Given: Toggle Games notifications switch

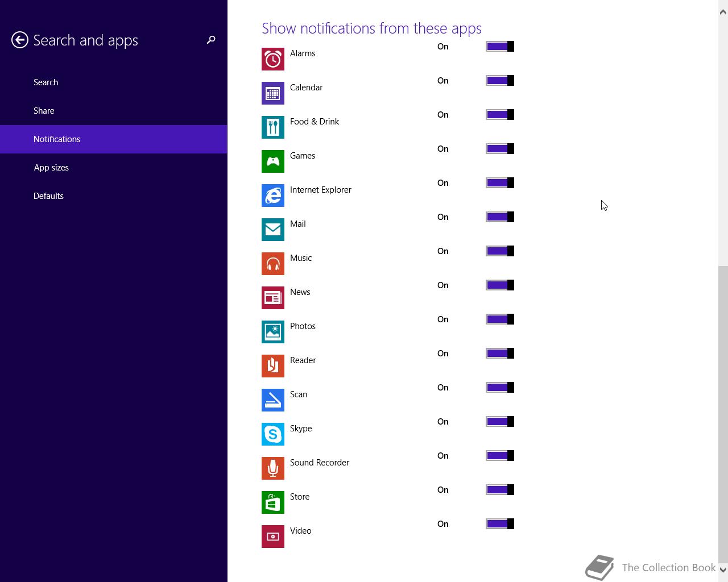Looking at the screenshot, I should pyautogui.click(x=500, y=149).
